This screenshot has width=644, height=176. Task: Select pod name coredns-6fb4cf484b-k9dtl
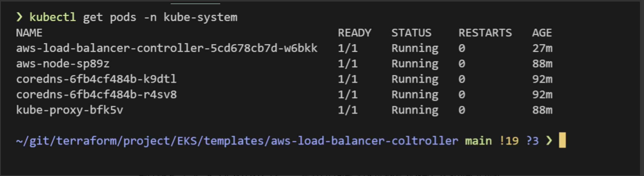click(96, 79)
